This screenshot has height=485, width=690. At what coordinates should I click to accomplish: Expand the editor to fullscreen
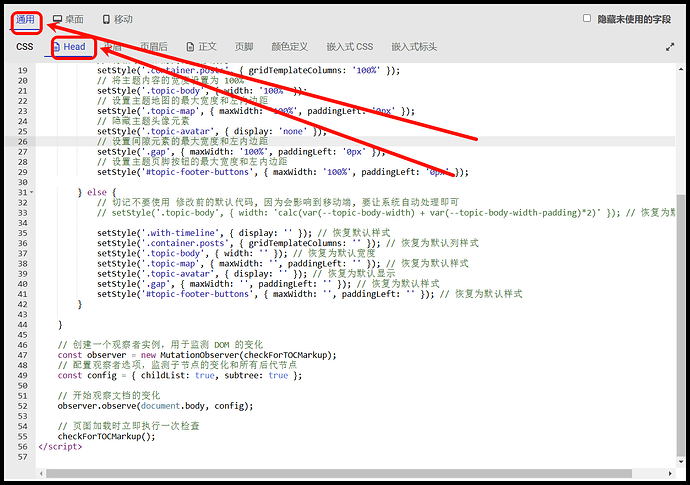(670, 47)
